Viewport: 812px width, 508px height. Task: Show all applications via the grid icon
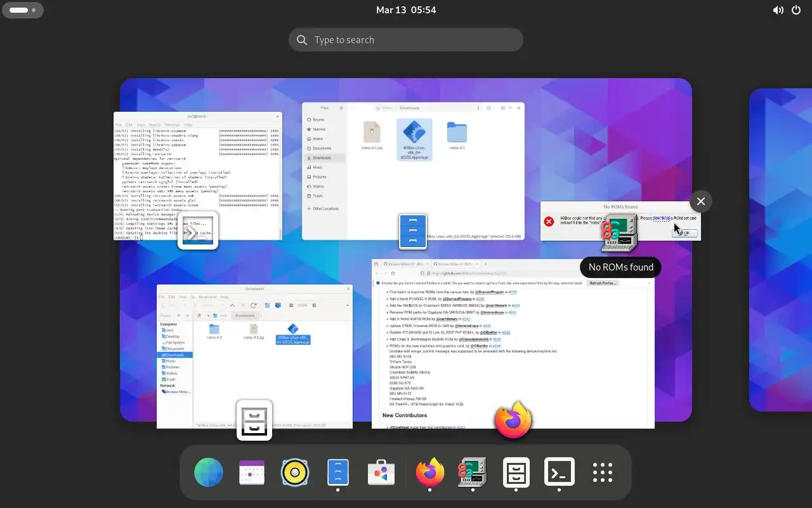point(602,472)
